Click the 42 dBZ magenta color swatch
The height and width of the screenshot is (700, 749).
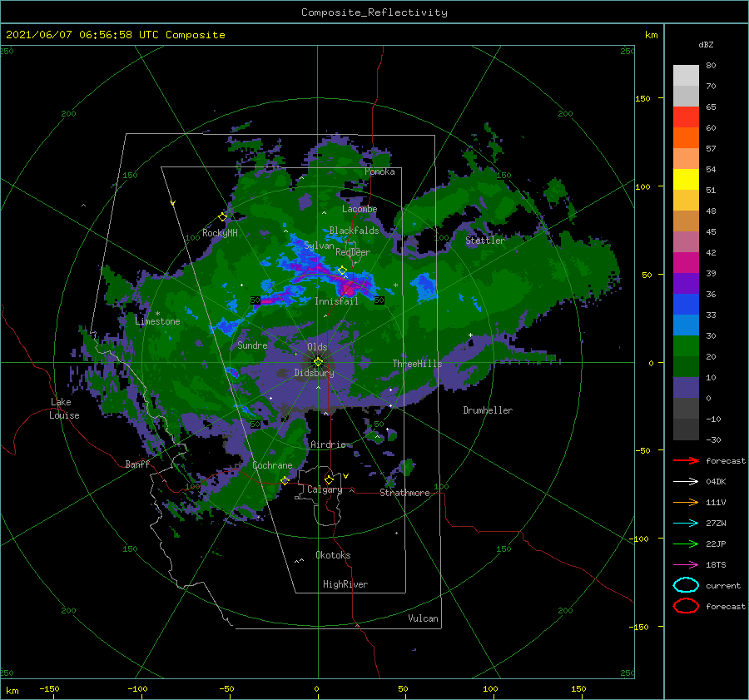tap(686, 263)
